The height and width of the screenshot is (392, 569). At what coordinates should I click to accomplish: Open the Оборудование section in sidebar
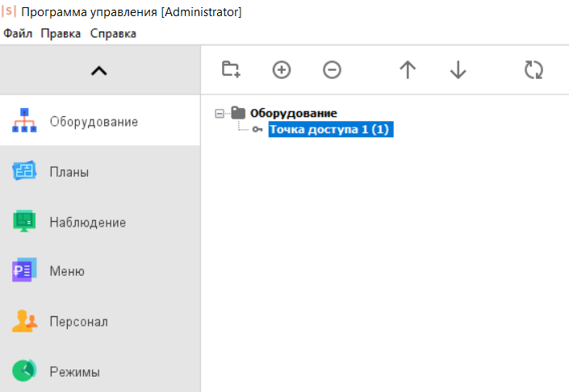(x=100, y=121)
